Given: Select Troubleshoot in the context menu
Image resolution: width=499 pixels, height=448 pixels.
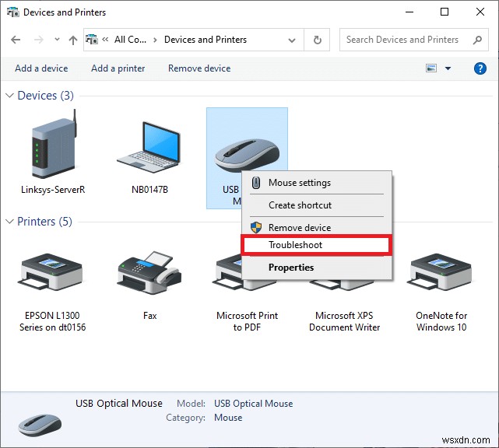Looking at the screenshot, I should 317,245.
